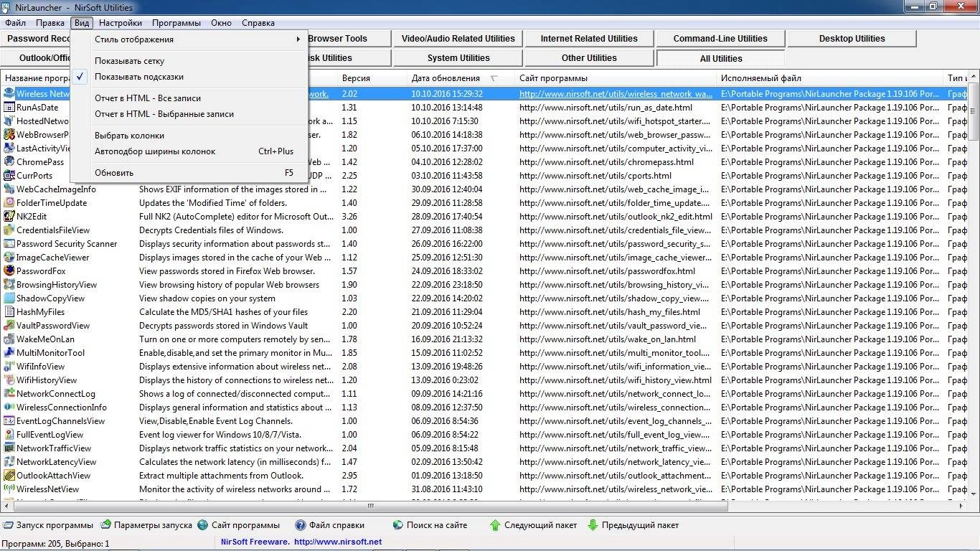Click the HashMyFiles program icon

9,312
